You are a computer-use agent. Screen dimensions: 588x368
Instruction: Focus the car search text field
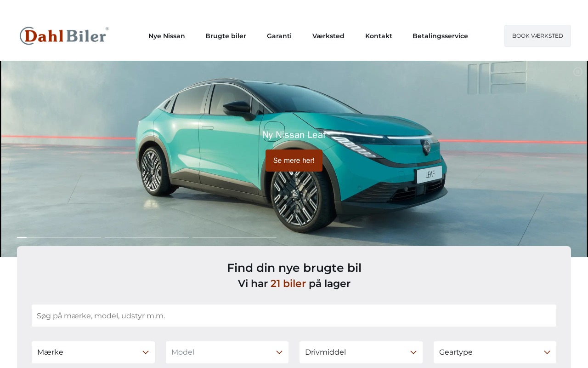pos(294,316)
